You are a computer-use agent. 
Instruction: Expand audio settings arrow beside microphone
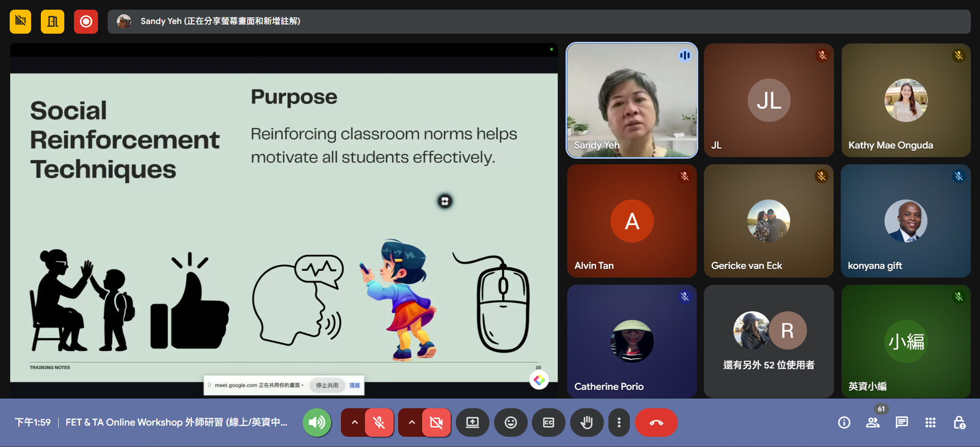(x=354, y=423)
